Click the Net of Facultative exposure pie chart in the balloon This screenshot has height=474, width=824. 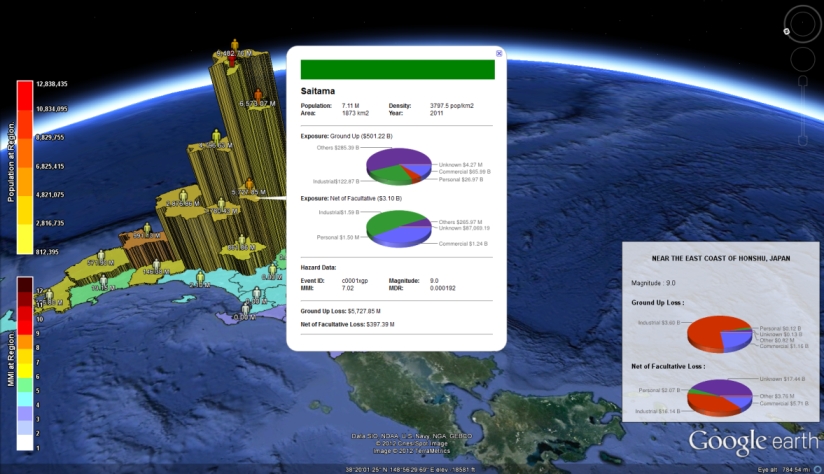point(399,228)
